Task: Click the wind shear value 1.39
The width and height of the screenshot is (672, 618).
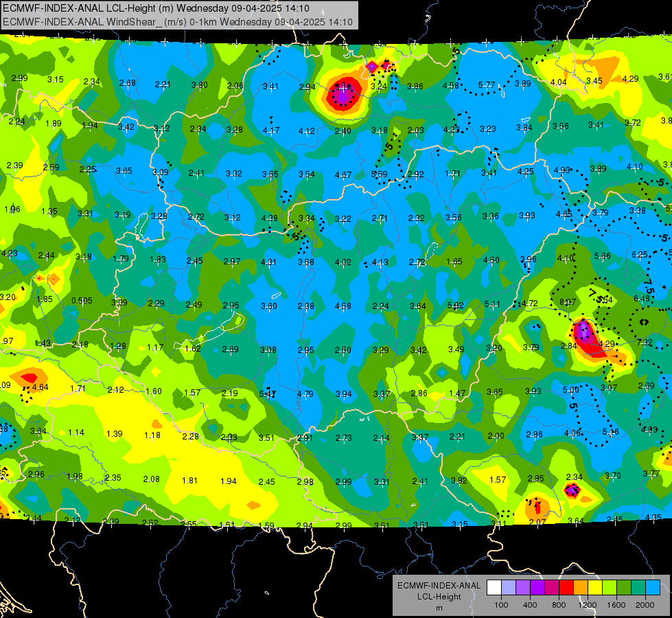Action: click(115, 433)
